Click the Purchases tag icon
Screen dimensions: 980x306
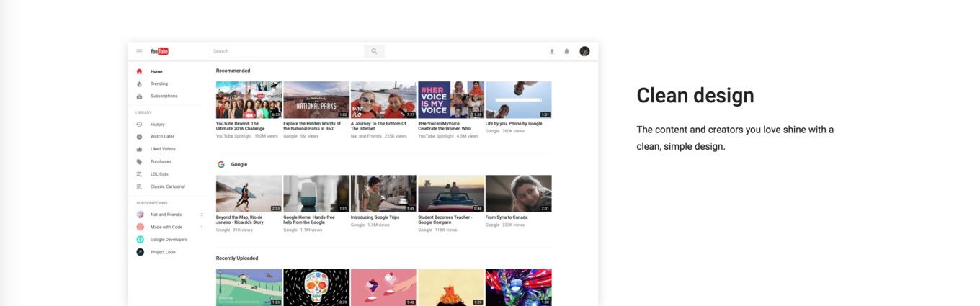click(139, 161)
